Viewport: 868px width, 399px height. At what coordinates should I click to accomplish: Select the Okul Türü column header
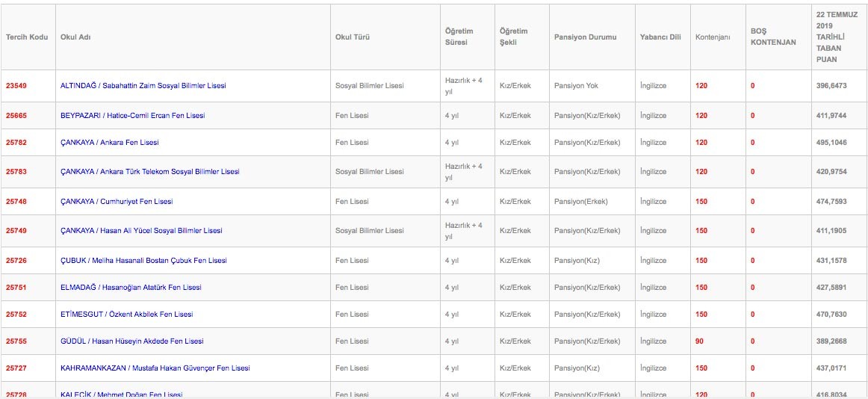[353, 37]
